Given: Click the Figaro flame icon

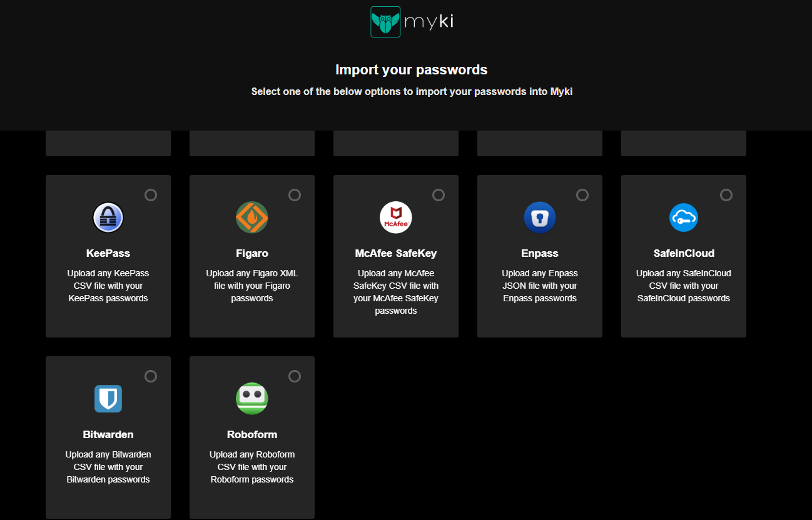Looking at the screenshot, I should (252, 217).
